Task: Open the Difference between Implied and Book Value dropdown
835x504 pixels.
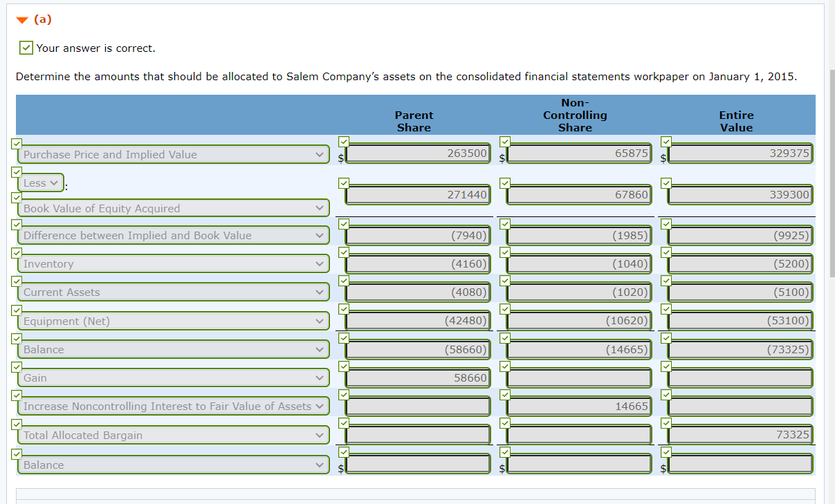Action: pos(174,235)
